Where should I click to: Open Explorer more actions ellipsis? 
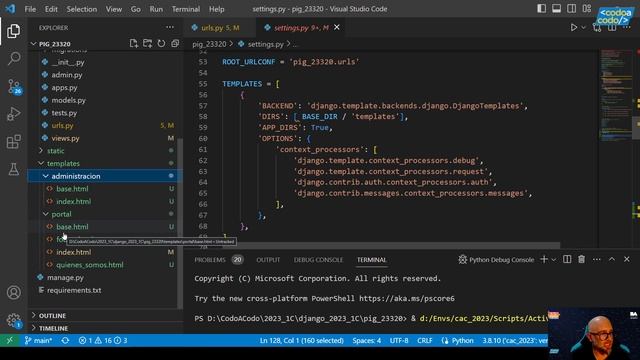coord(170,27)
